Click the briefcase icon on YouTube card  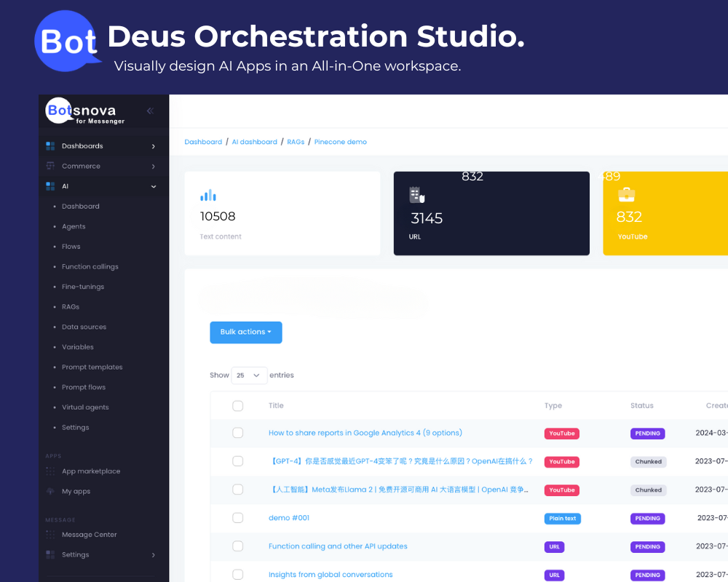click(x=626, y=195)
